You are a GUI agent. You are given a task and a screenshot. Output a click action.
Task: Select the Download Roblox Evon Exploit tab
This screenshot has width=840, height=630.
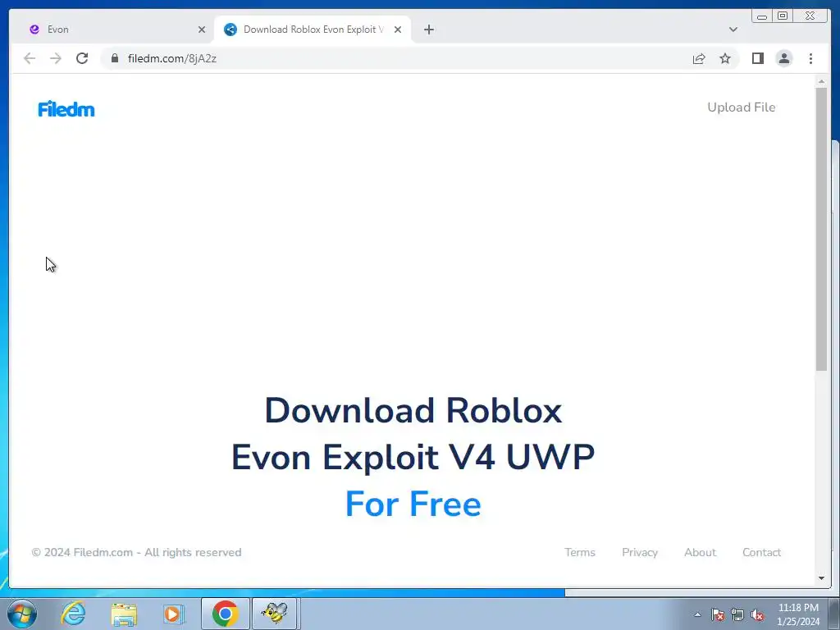tap(313, 30)
